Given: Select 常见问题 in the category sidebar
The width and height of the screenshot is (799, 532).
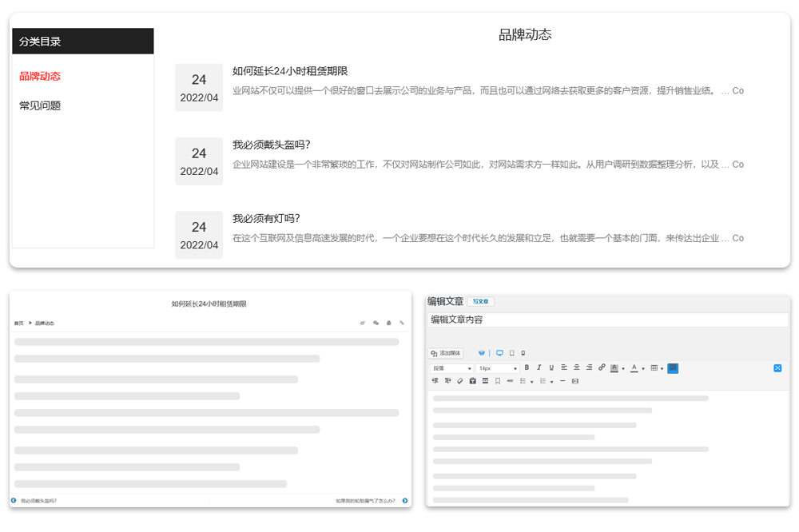Looking at the screenshot, I should [x=40, y=105].
